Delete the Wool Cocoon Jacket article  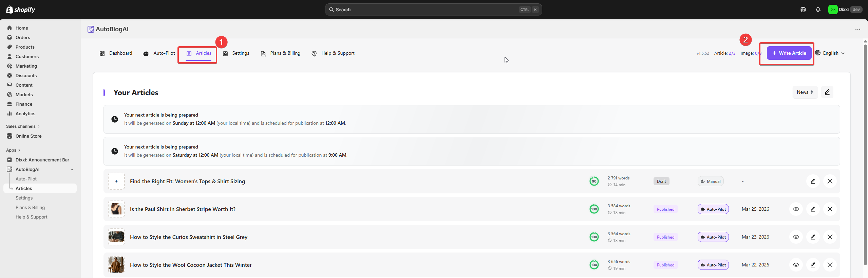[830, 265]
